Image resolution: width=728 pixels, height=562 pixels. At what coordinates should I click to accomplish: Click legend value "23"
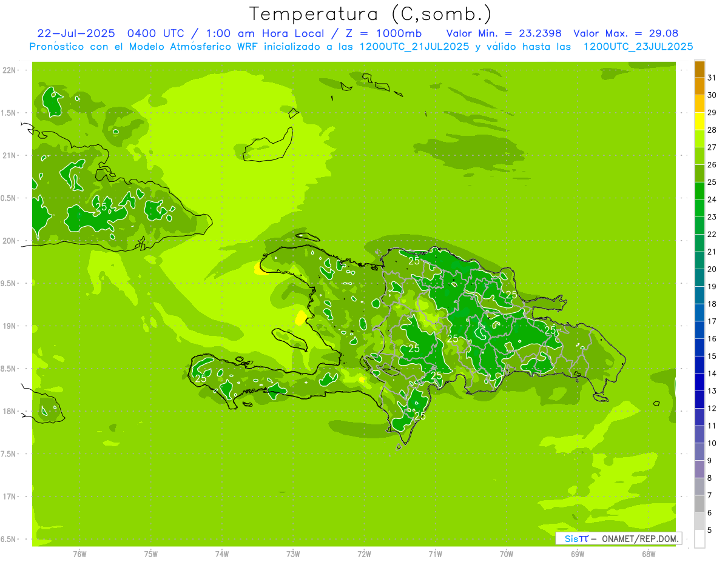(712, 217)
